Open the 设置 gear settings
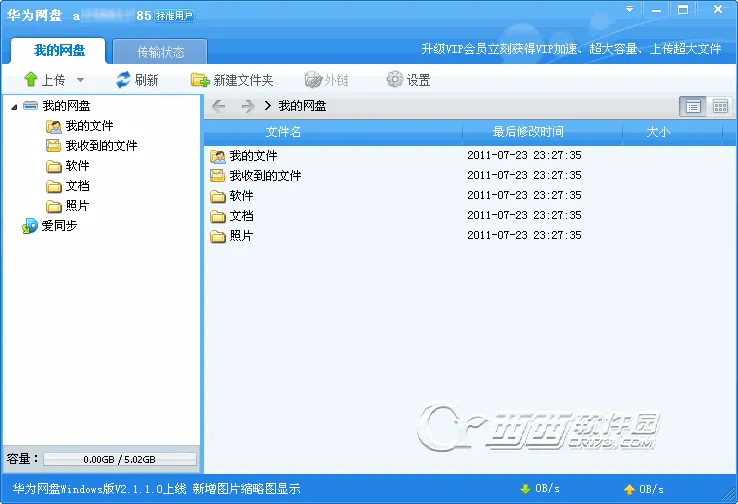Screen dimensions: 738x504 (394, 80)
